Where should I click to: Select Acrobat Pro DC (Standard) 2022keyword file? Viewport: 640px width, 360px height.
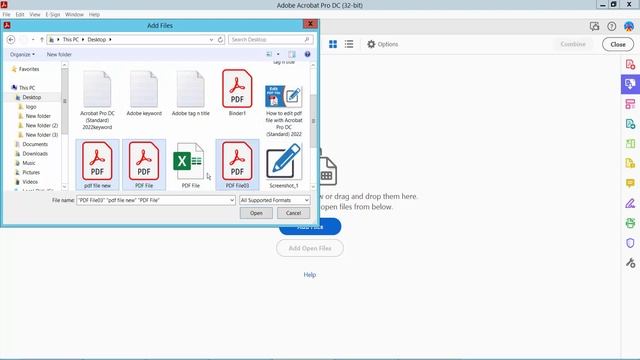coord(97,89)
